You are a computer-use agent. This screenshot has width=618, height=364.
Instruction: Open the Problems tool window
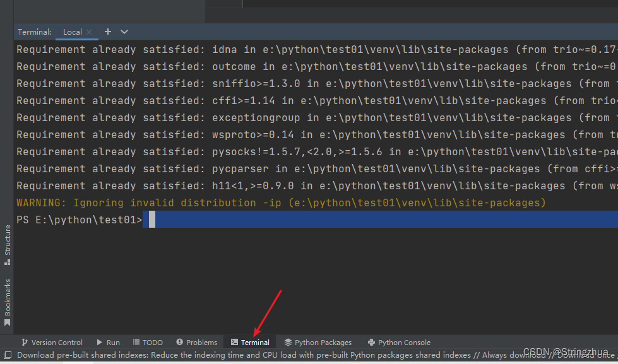coord(196,342)
